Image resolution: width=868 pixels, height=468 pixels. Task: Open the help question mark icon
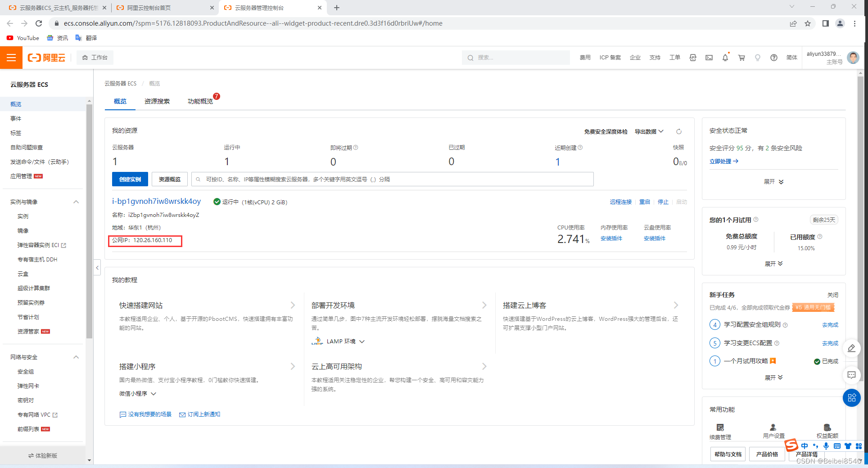click(774, 58)
